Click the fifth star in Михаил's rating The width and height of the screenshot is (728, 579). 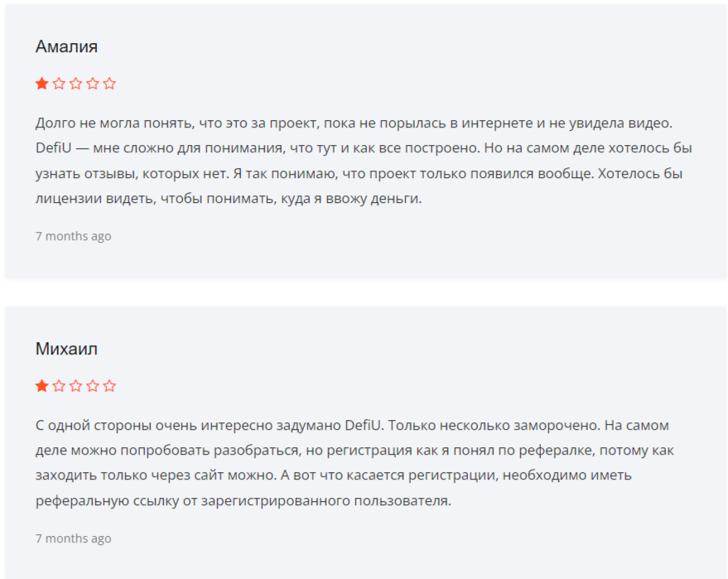109,386
